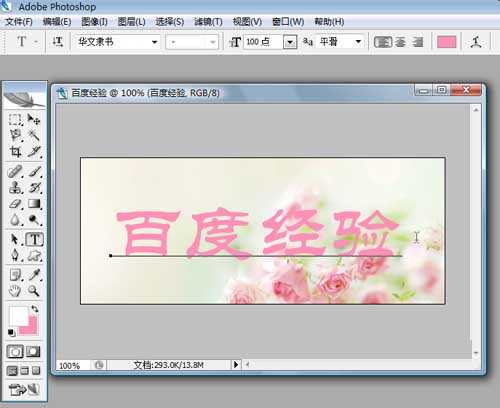500x408 pixels.
Task: Open the 窗口(W) menu
Action: (288, 22)
